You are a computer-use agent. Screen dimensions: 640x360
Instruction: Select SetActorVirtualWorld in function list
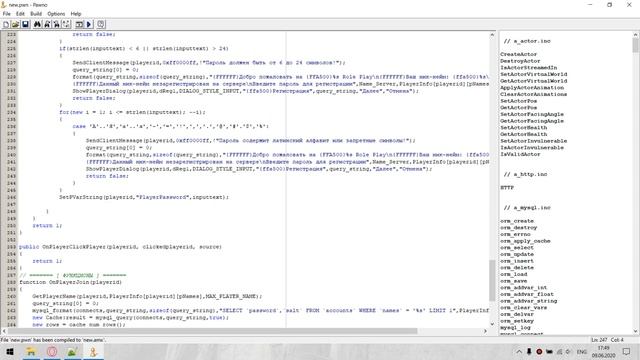click(533, 74)
